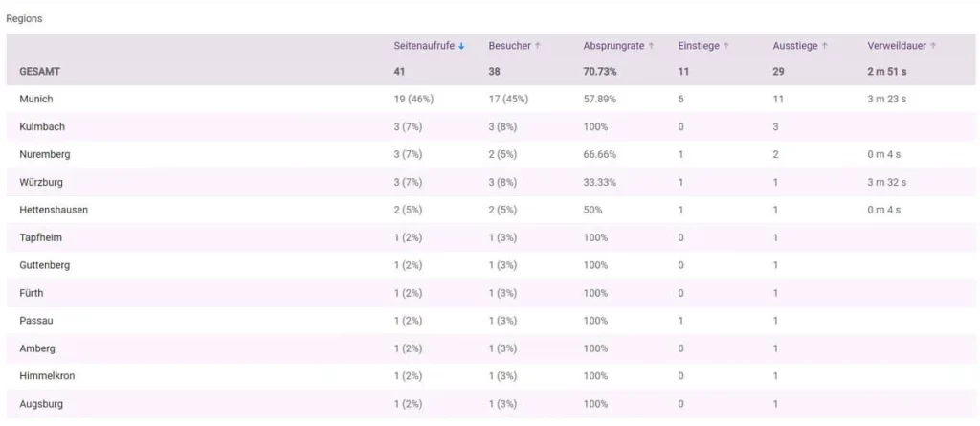Click the Verweildauer sort arrow
Viewport: 980px width, 426px height.
[x=933, y=46]
